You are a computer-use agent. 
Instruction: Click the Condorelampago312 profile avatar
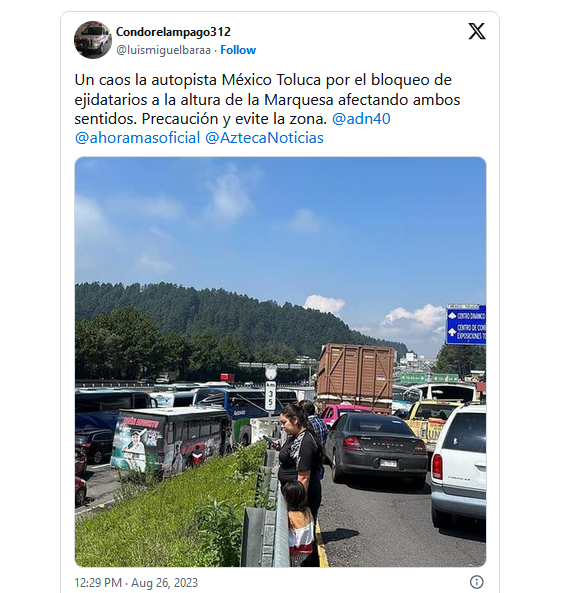93,40
